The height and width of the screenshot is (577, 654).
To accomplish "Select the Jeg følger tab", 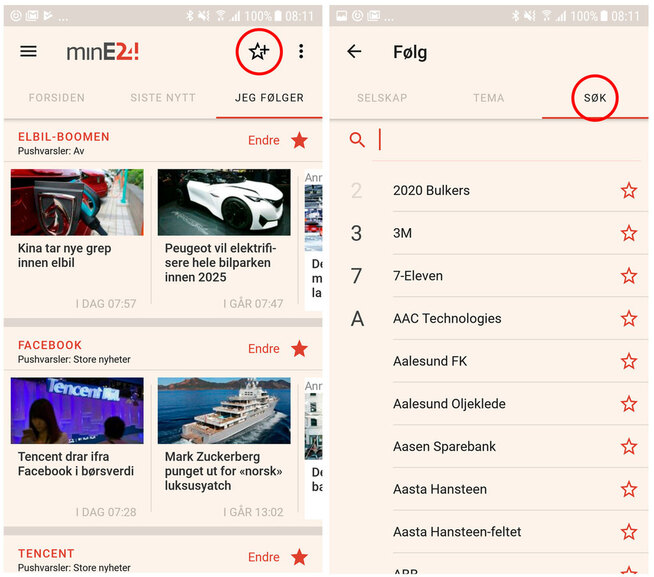I will 269,98.
